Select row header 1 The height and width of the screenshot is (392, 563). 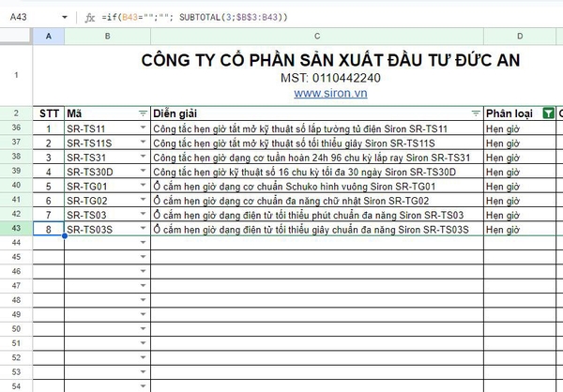(x=16, y=75)
